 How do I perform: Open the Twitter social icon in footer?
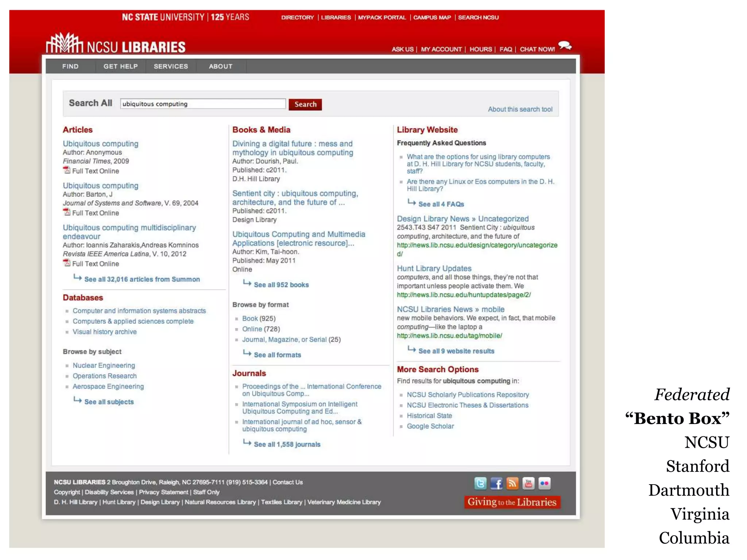[480, 483]
